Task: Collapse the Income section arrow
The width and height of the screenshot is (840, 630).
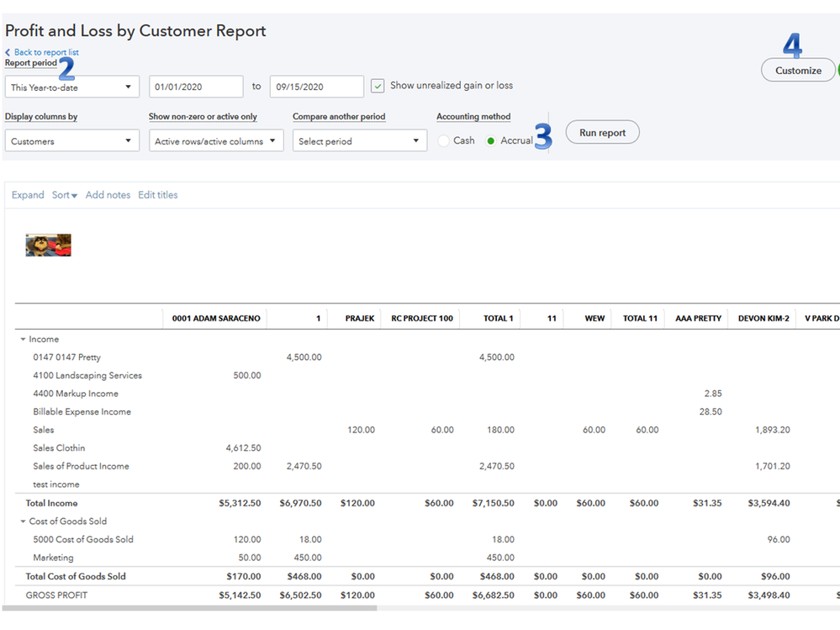Action: click(23, 340)
